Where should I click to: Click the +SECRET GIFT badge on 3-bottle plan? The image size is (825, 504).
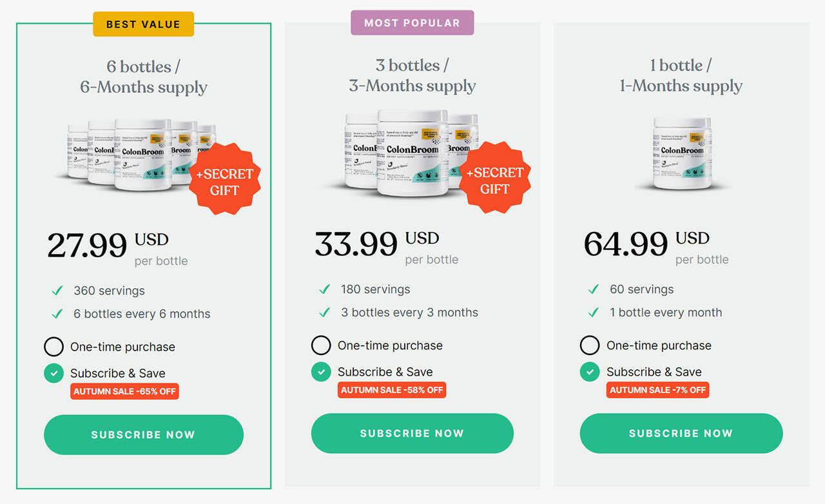coord(494,180)
